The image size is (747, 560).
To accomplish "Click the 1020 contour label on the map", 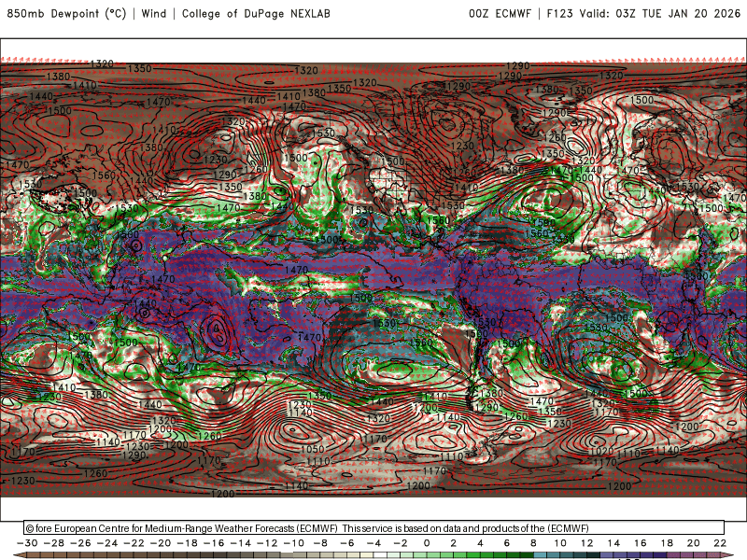I will 601,451.
